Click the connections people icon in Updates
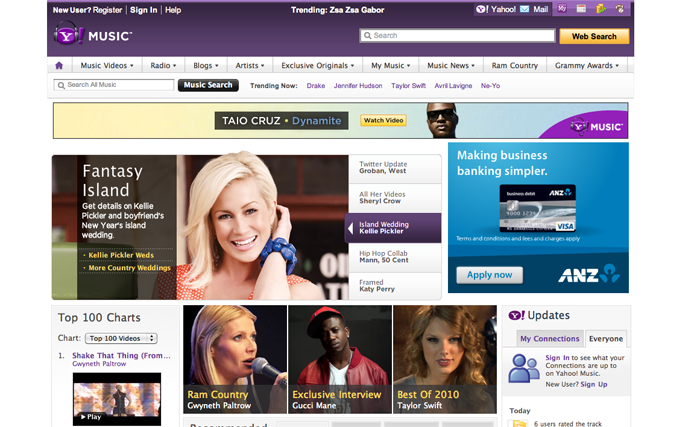The height and width of the screenshot is (427, 700). [524, 368]
